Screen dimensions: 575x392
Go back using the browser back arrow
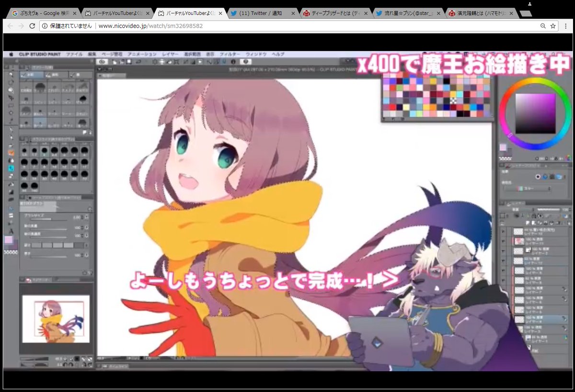(9, 26)
